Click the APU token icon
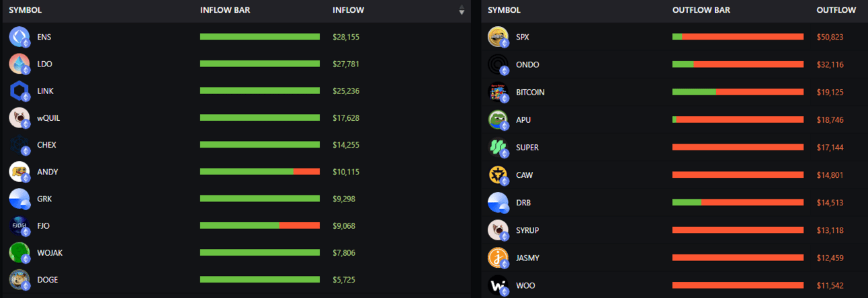The height and width of the screenshot is (298, 868). 498,119
